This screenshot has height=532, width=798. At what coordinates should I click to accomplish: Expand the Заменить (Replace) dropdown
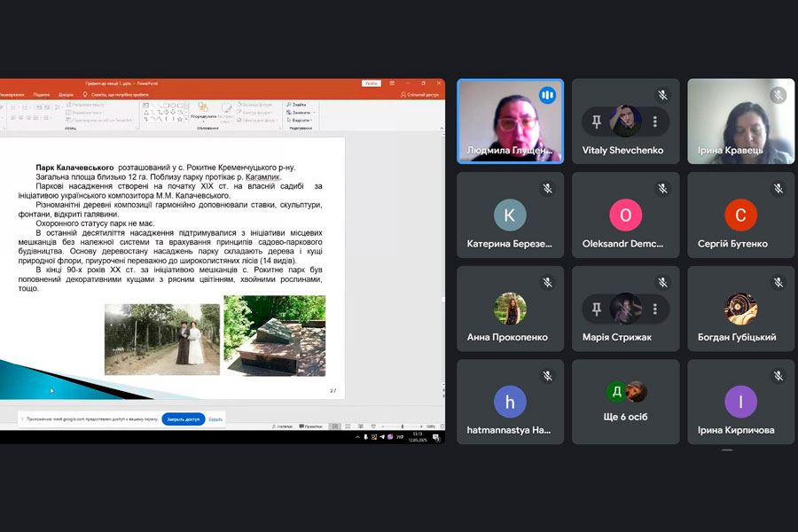(x=313, y=113)
